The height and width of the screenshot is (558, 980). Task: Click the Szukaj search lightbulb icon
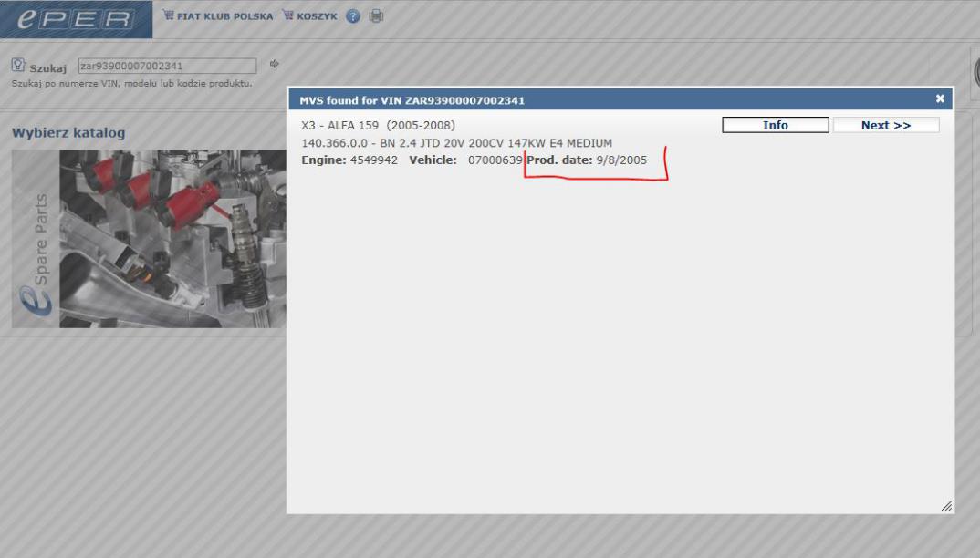coord(18,65)
